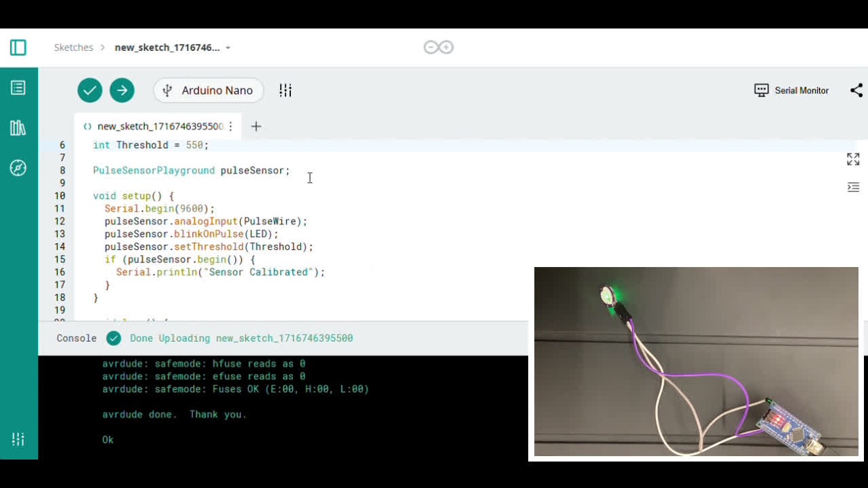The width and height of the screenshot is (868, 488).
Task: Open the Arduino Nano board selector
Action: (209, 90)
